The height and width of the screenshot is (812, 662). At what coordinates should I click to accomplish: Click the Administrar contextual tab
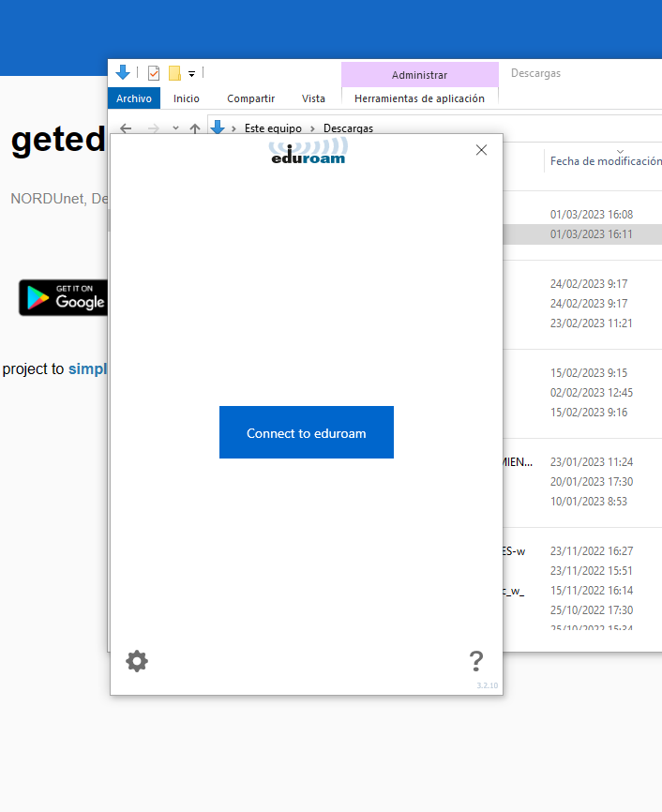(x=419, y=75)
